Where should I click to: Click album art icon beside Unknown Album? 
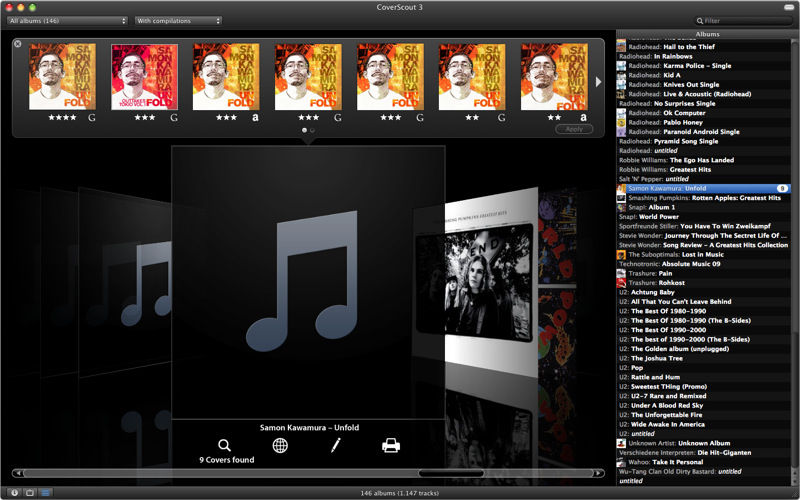[x=621, y=443]
